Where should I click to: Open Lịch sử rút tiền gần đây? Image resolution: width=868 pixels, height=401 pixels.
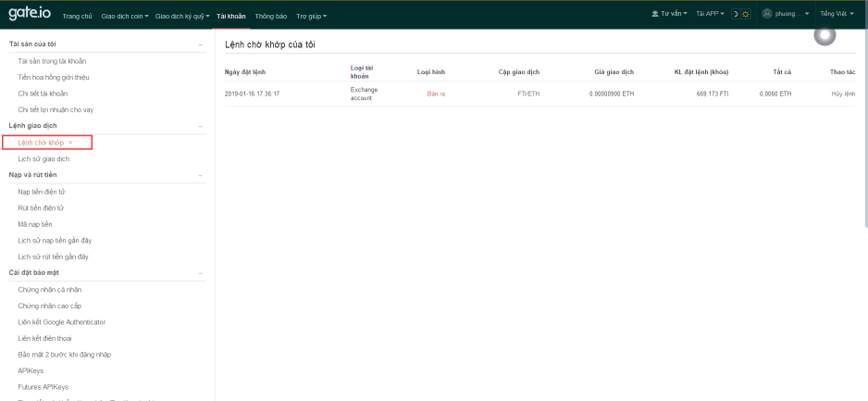(x=53, y=257)
